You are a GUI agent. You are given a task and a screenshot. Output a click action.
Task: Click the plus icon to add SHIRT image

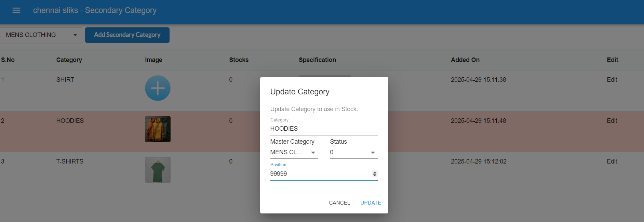point(158,88)
